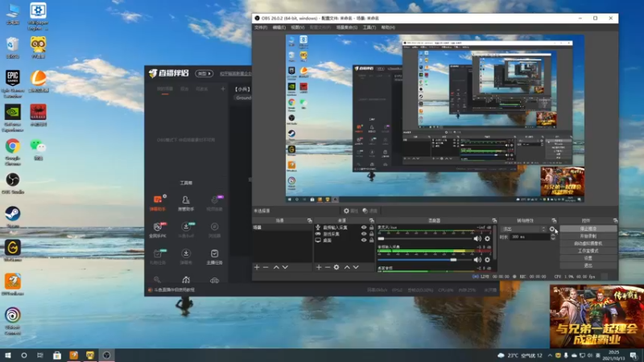Mute the 麦克风/Aux mixer channel speaker icon

click(477, 238)
